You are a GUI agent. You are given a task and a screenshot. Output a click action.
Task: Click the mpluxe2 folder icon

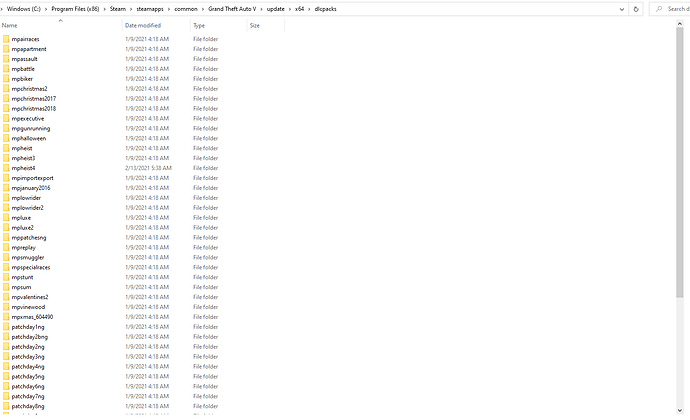pos(6,228)
